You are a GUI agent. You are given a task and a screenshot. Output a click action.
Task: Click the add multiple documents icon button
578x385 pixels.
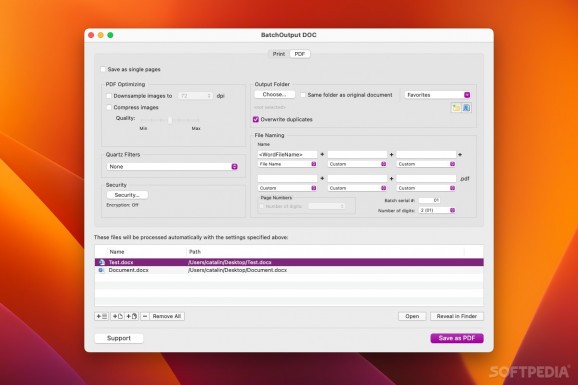tap(132, 316)
